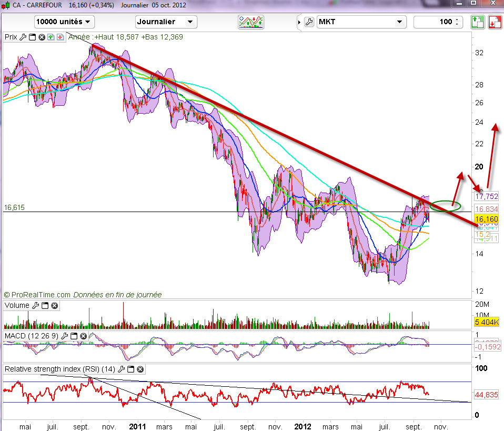Close the RSI indicator panel
504x431 pixels.
click(140, 369)
